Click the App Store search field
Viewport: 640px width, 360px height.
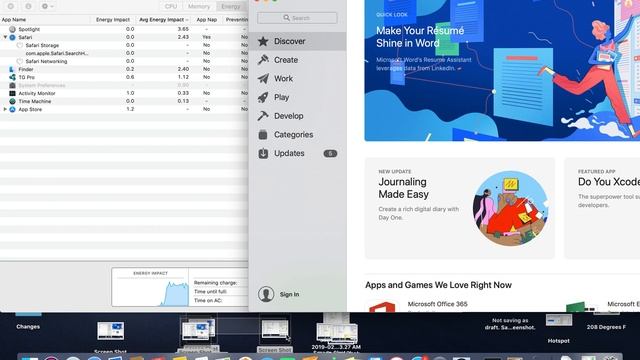pos(297,18)
